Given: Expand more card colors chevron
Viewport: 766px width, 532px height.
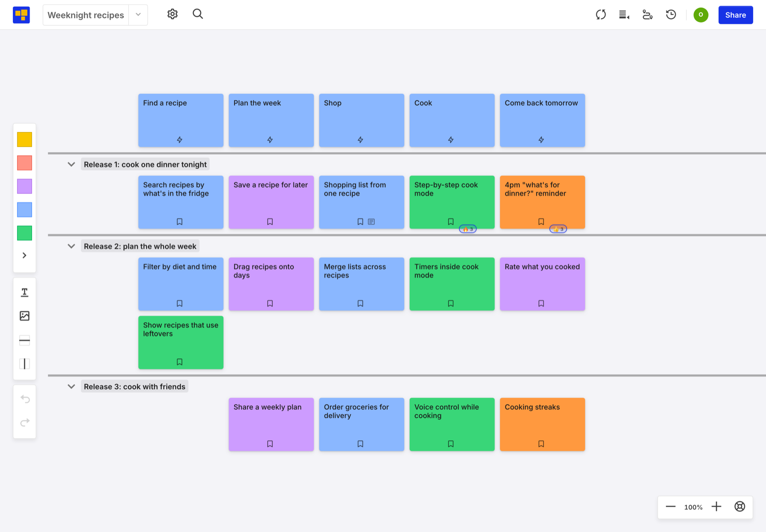Looking at the screenshot, I should click(24, 255).
